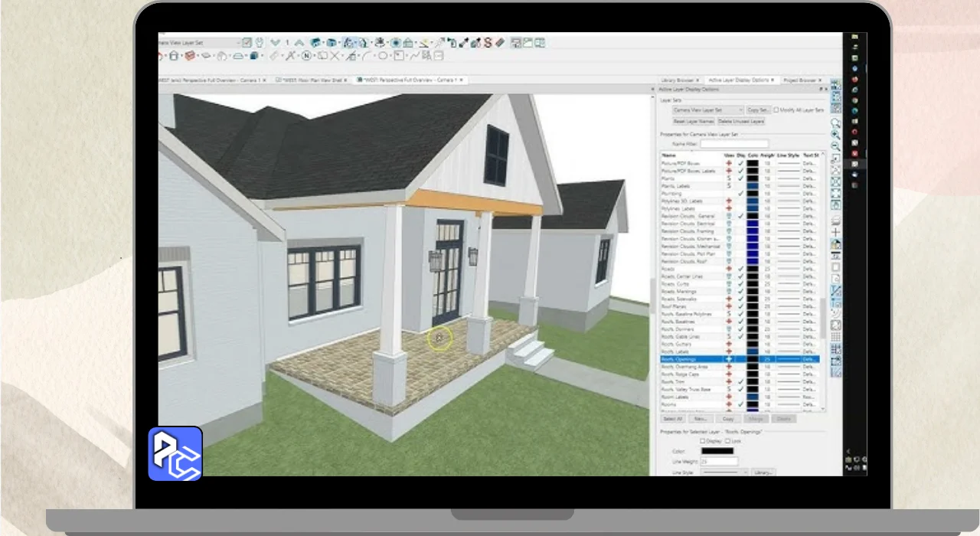Go up one floor with the up chevron
The image size is (980, 536).
click(x=299, y=42)
